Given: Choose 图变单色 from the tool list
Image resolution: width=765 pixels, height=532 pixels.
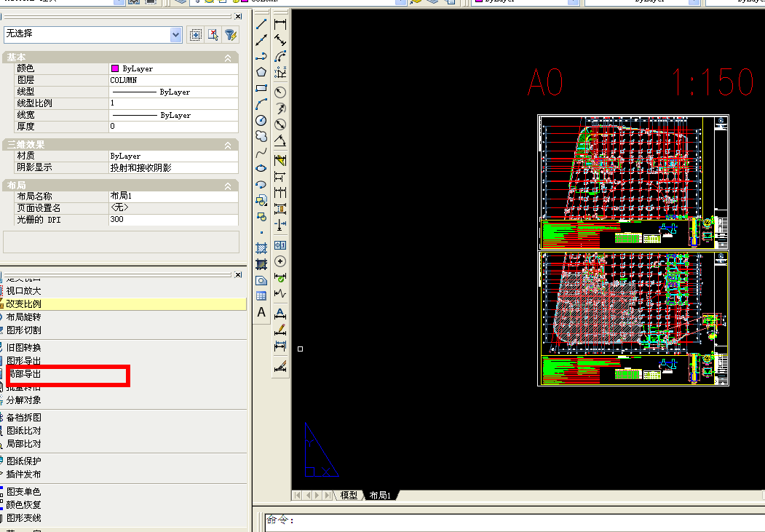Looking at the screenshot, I should point(23,492).
